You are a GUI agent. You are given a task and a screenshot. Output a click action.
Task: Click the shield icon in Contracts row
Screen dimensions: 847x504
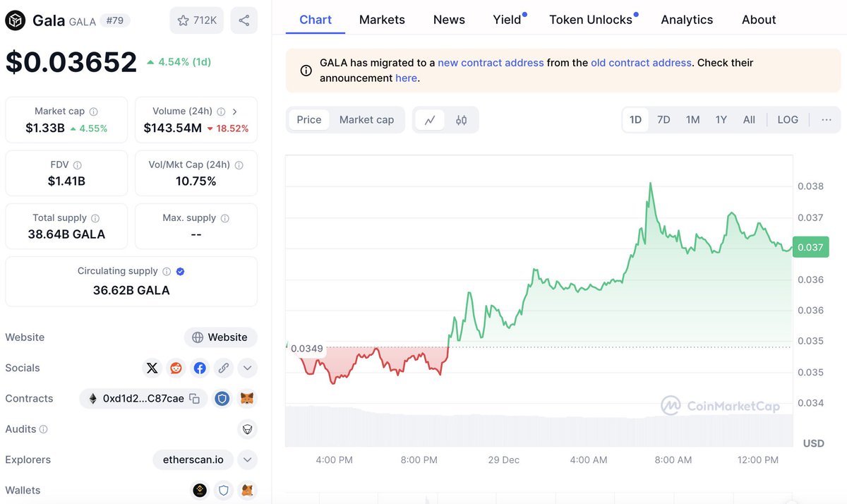[x=222, y=399]
